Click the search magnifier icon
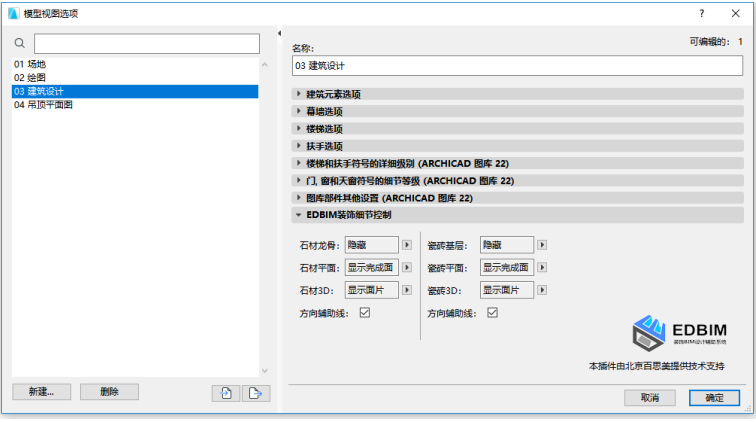The width and height of the screenshot is (756, 422). pyautogui.click(x=20, y=43)
